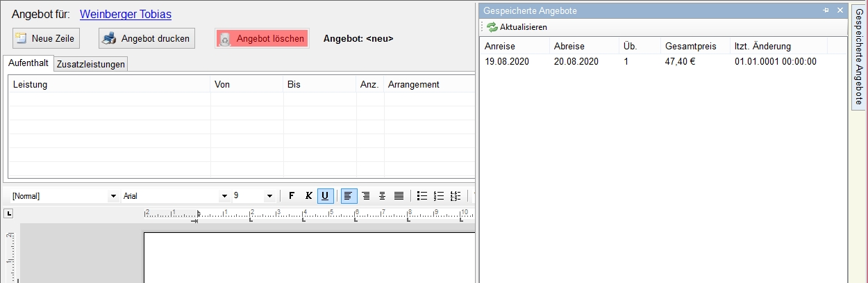Screen dimensions: 868x283
Task: Insert a bulleted list
Action: pos(422,196)
